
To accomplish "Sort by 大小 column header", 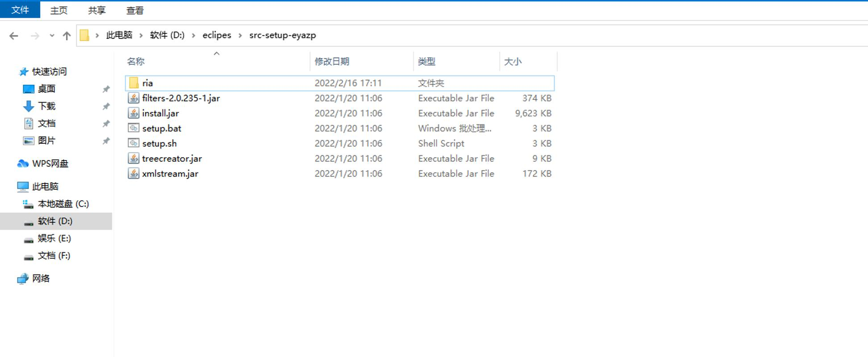I will [513, 62].
